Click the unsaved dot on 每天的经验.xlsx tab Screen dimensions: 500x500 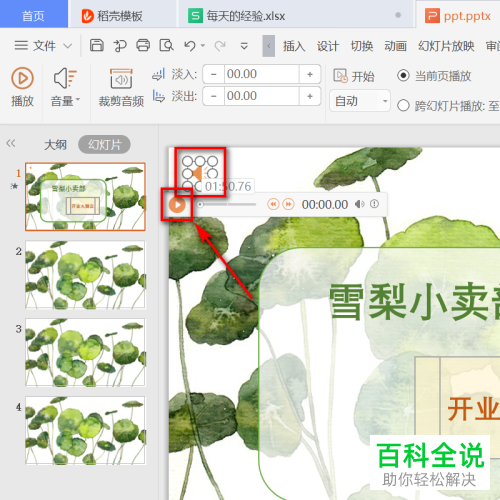pyautogui.click(x=398, y=15)
